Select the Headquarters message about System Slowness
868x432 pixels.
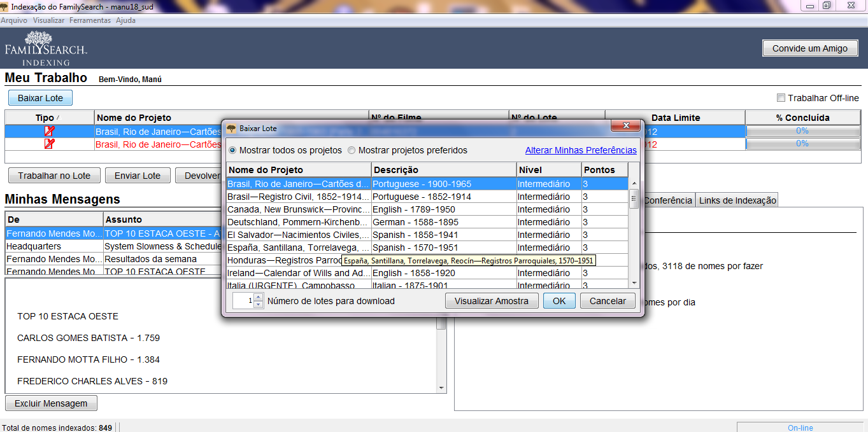click(113, 246)
